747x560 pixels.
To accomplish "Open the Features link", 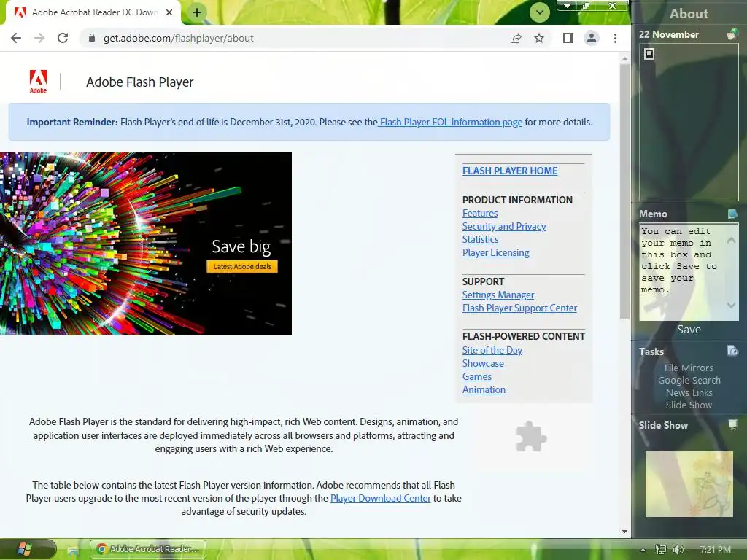I will [480, 214].
